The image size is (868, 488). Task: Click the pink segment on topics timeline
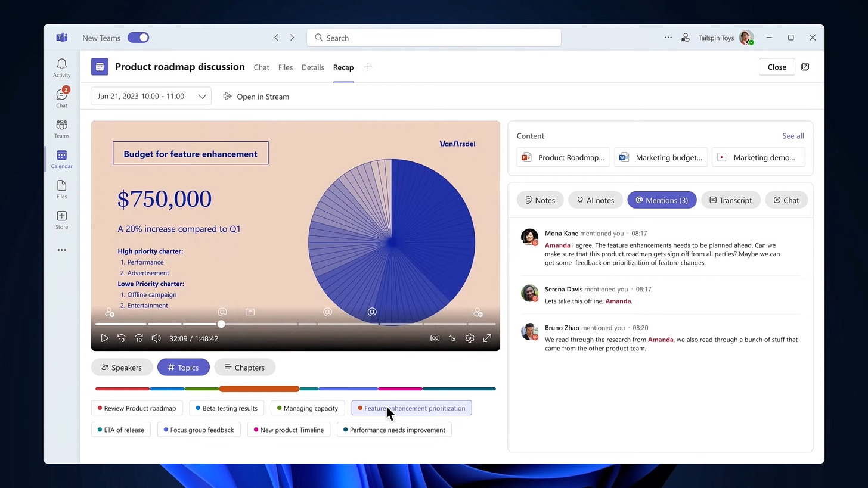pyautogui.click(x=400, y=389)
